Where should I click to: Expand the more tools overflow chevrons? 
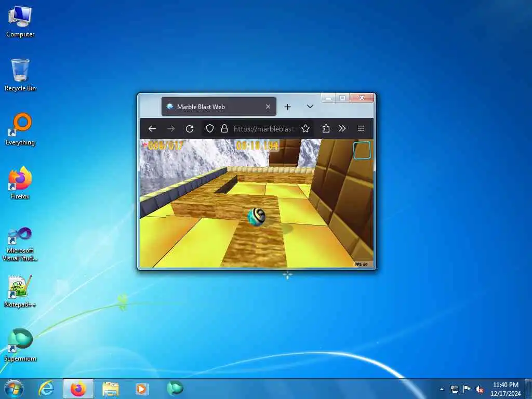point(342,129)
